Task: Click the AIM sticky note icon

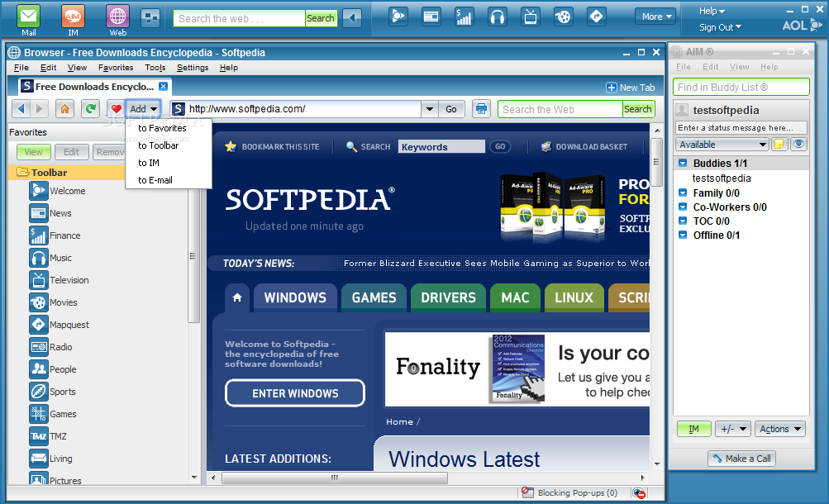Action: [779, 145]
